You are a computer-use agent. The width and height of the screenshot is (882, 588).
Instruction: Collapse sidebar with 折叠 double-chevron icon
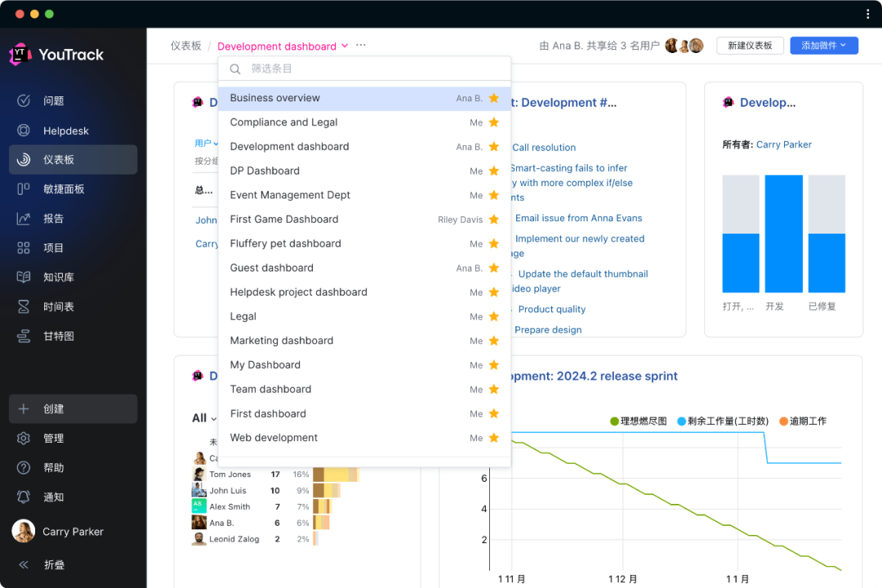[x=24, y=564]
